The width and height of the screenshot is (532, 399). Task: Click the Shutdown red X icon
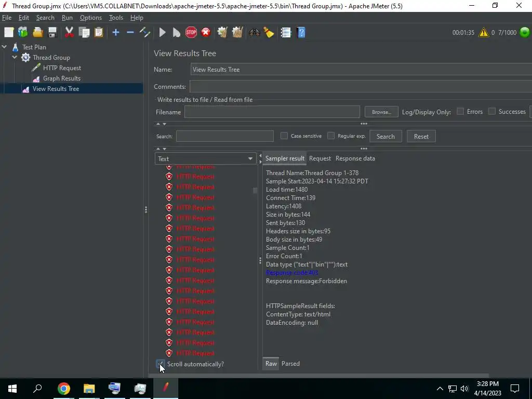pyautogui.click(x=206, y=32)
